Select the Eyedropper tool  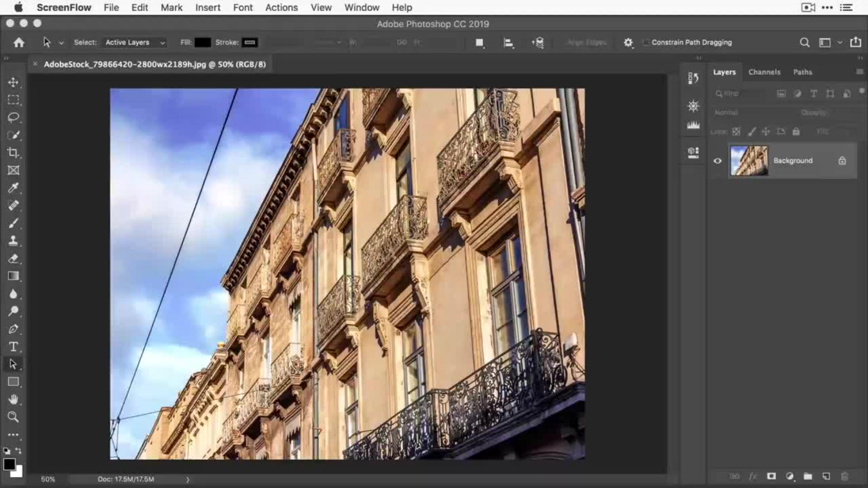pyautogui.click(x=13, y=188)
